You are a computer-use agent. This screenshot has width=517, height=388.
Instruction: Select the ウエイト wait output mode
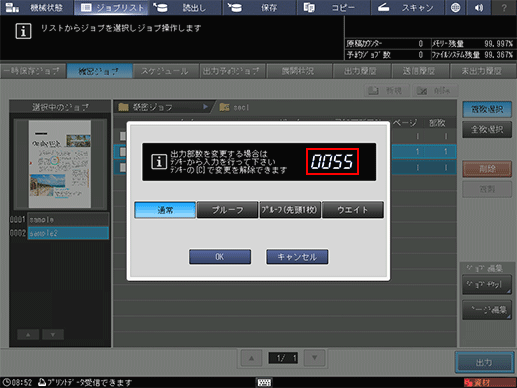coord(353,210)
